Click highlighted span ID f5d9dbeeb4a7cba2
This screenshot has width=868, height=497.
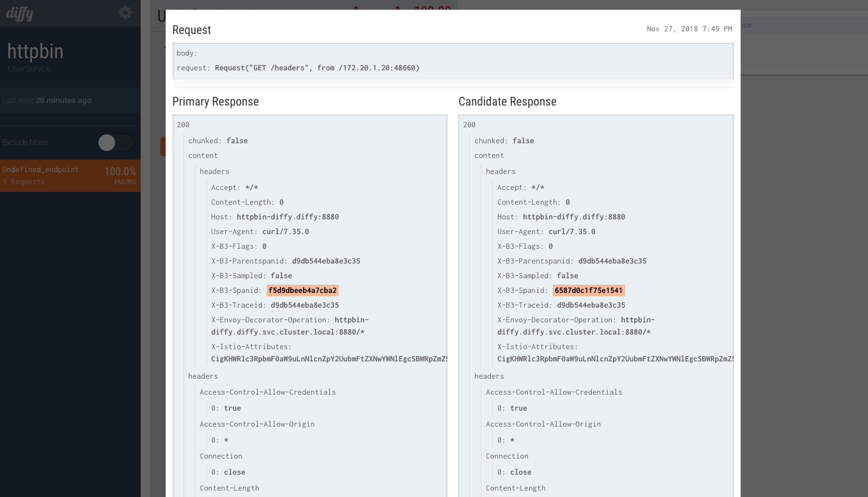302,290
